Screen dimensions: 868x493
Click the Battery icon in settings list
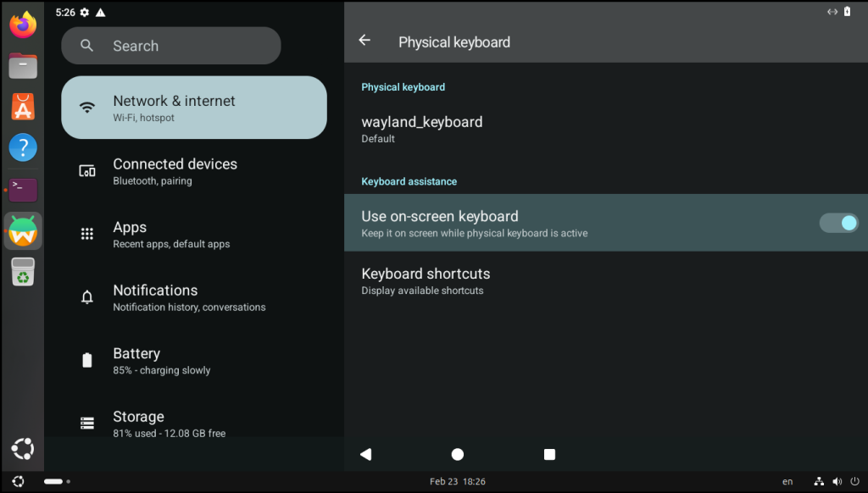(x=86, y=361)
